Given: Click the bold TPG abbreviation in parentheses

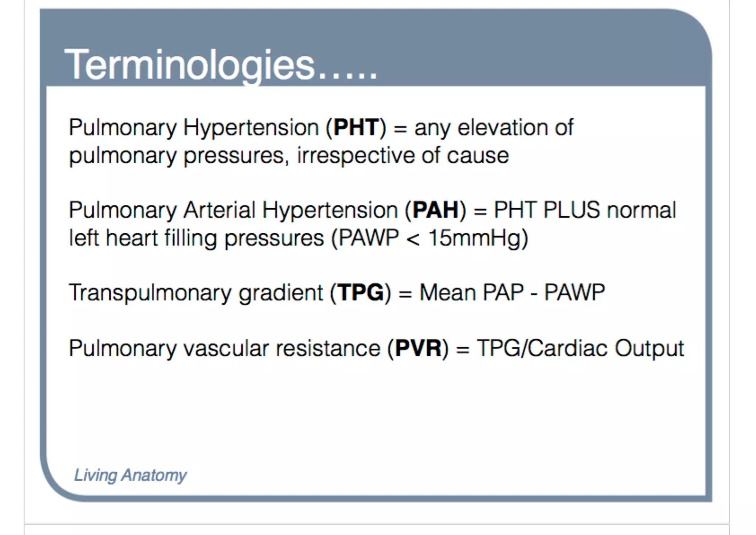Looking at the screenshot, I should click(x=361, y=293).
